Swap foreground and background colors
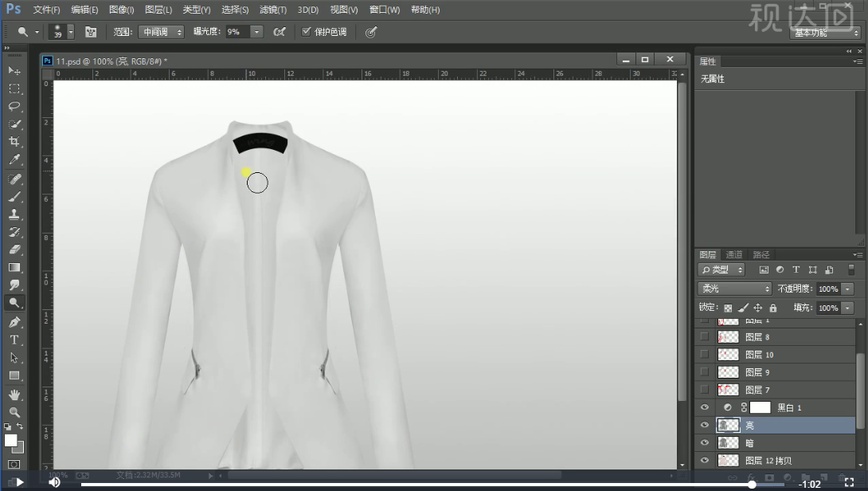 click(20, 426)
